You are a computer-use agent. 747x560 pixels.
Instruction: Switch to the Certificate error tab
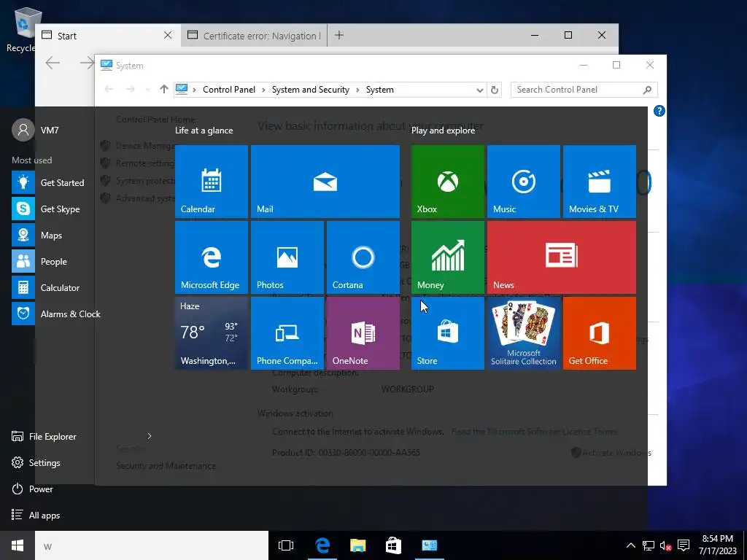click(x=254, y=35)
